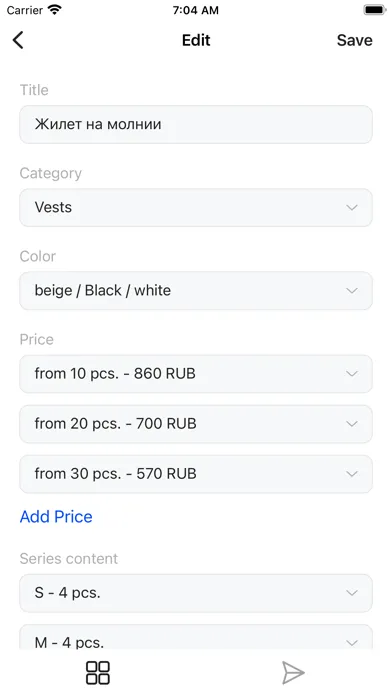Image resolution: width=392 pixels, height=696 pixels.
Task: Open the beige / Black / white color dropdown
Action: point(196,291)
